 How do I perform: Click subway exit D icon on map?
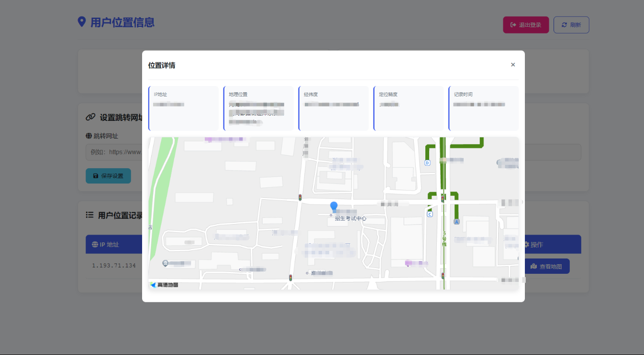[427, 163]
